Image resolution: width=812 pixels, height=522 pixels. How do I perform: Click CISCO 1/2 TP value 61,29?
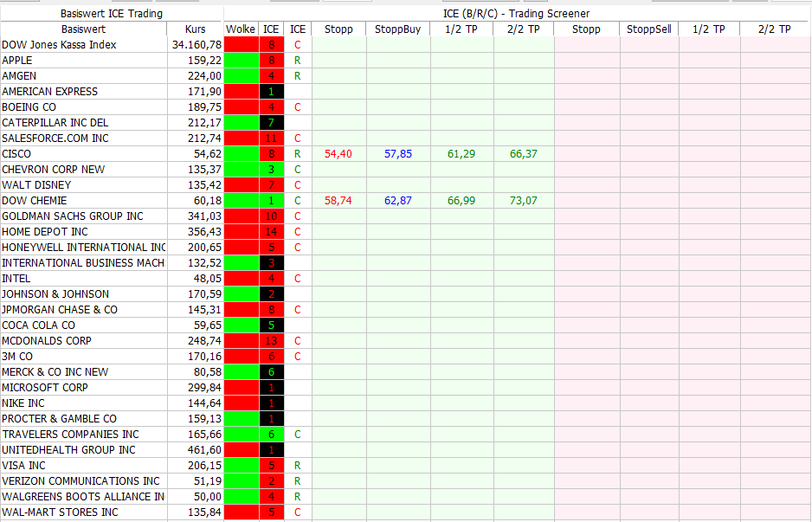461,154
